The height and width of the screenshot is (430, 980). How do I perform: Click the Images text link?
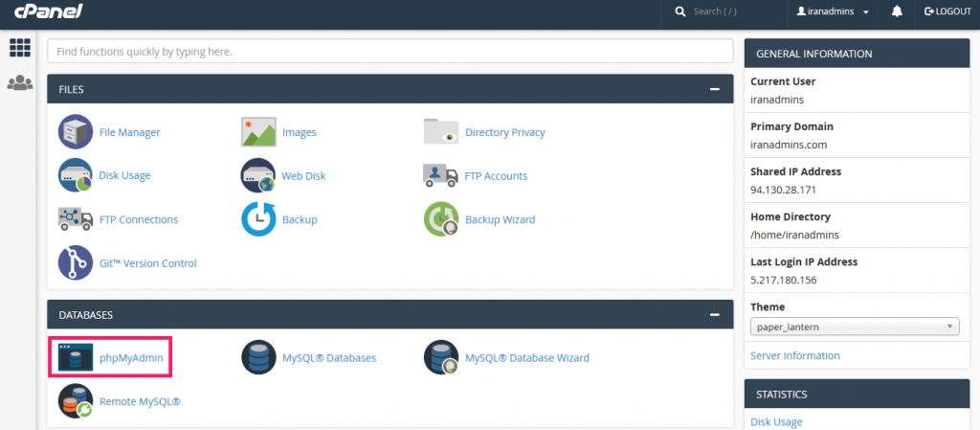click(300, 132)
